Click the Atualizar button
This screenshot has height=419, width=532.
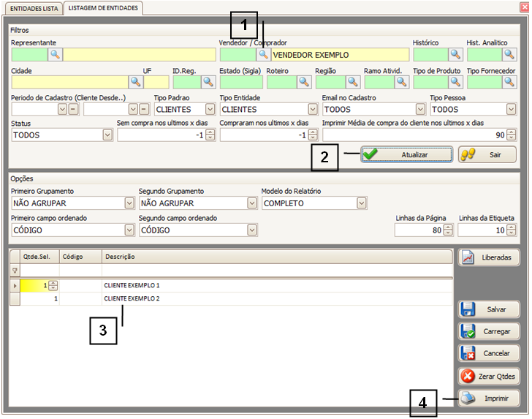pos(406,155)
